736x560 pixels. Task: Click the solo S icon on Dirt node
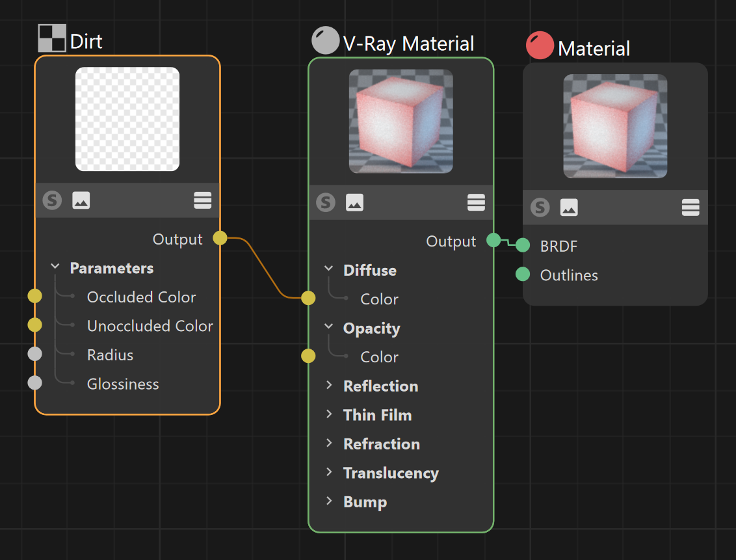point(52,200)
